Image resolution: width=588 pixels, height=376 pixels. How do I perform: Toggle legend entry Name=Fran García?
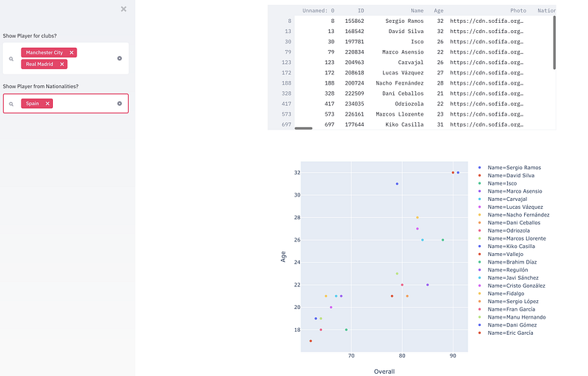click(511, 310)
